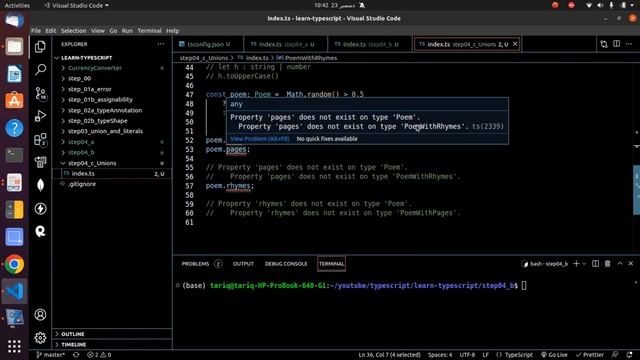Screen dimensions: 640x360
Task: Open the Extensions view
Action: click(40, 140)
